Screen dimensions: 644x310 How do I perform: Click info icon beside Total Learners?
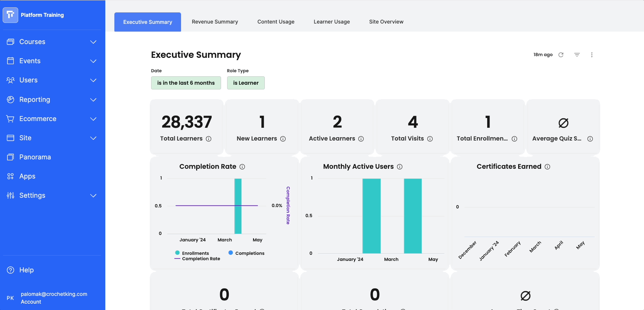[209, 139]
